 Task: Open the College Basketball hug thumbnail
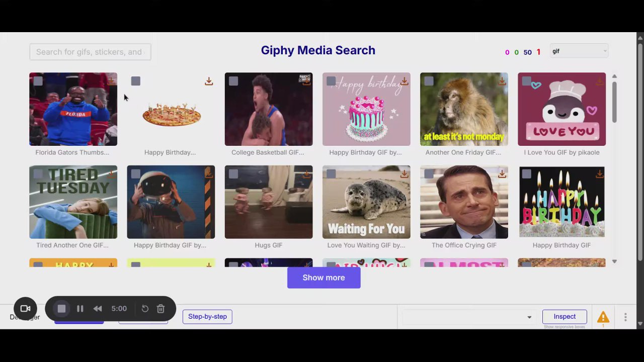(x=268, y=109)
